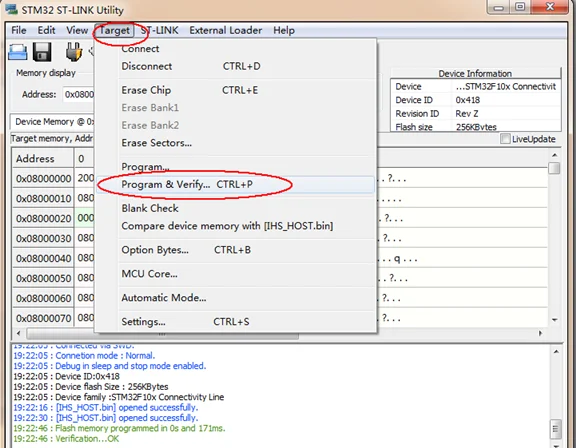The width and height of the screenshot is (576, 448).
Task: Select Erase Chip menu entry
Action: point(235,90)
